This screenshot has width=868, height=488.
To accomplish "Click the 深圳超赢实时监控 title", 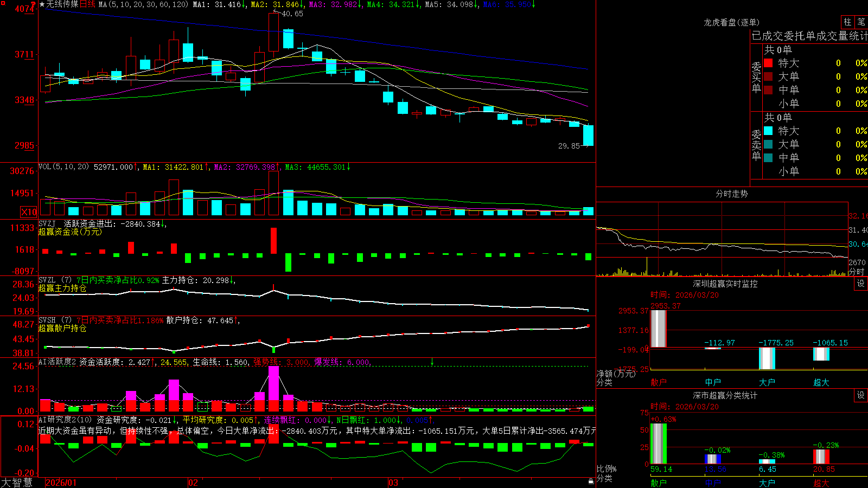I will pyautogui.click(x=725, y=284).
